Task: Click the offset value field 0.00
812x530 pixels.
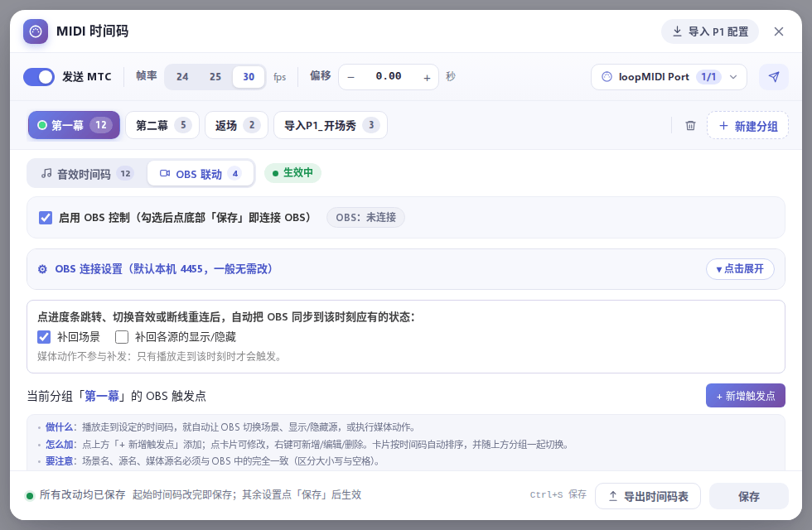Action: pyautogui.click(x=389, y=76)
